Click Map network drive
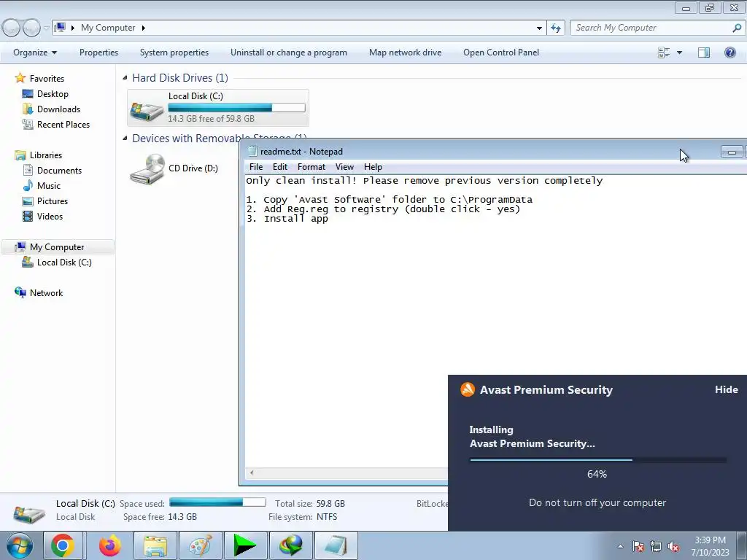 [x=406, y=52]
